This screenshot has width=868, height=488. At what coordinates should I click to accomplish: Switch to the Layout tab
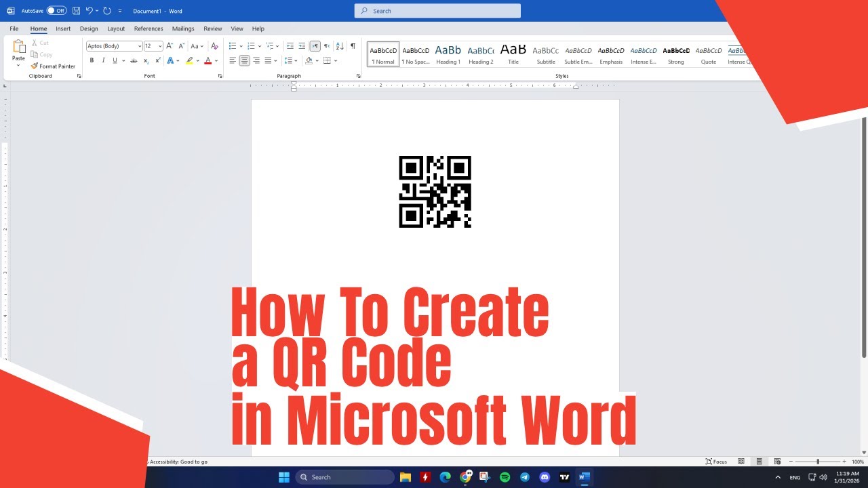[116, 28]
